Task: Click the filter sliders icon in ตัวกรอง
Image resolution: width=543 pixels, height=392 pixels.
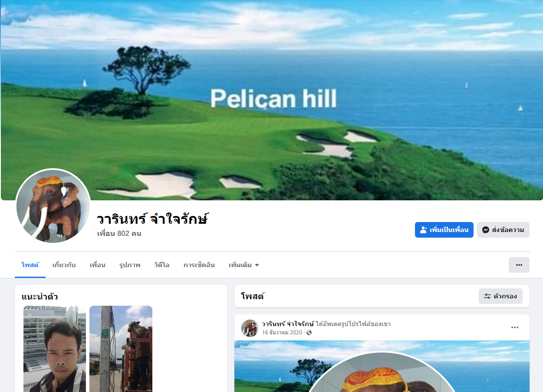Action: (487, 296)
